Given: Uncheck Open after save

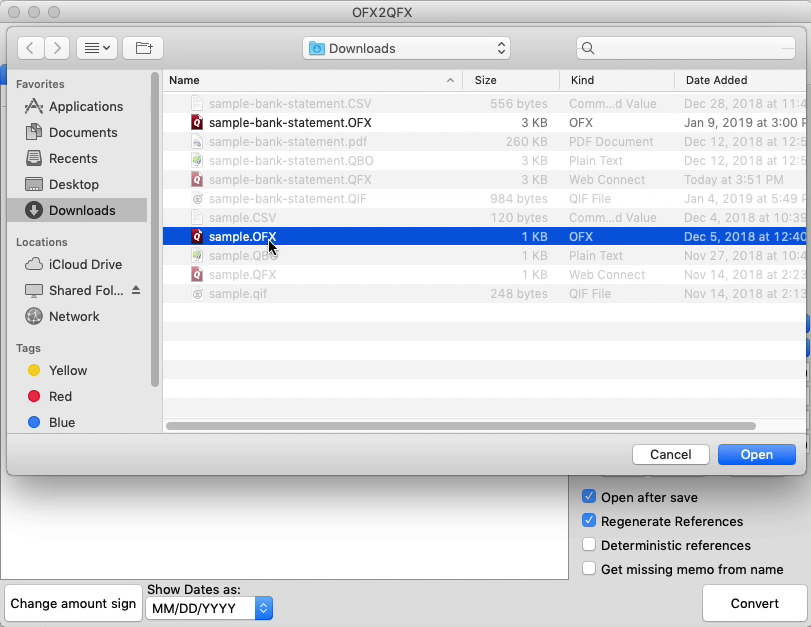Looking at the screenshot, I should click(x=589, y=497).
